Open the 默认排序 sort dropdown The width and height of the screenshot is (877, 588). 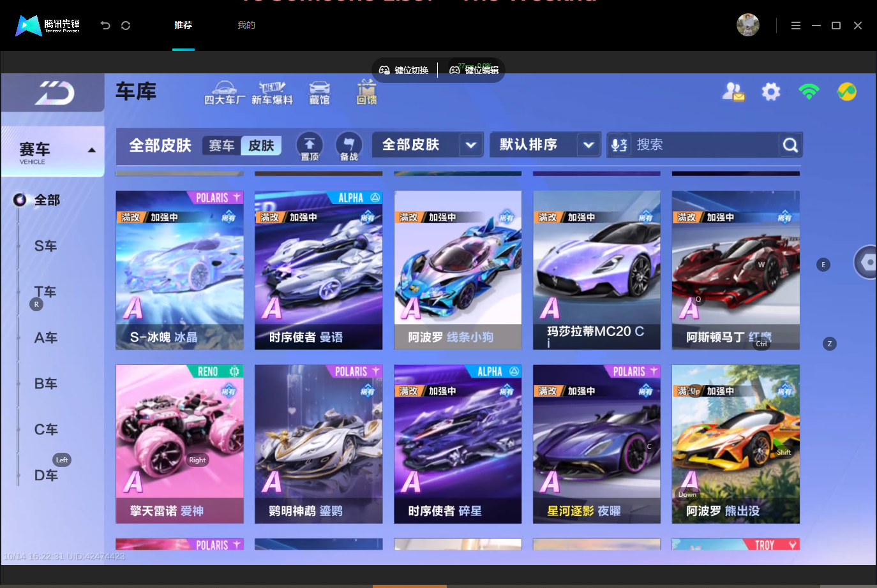(x=545, y=145)
